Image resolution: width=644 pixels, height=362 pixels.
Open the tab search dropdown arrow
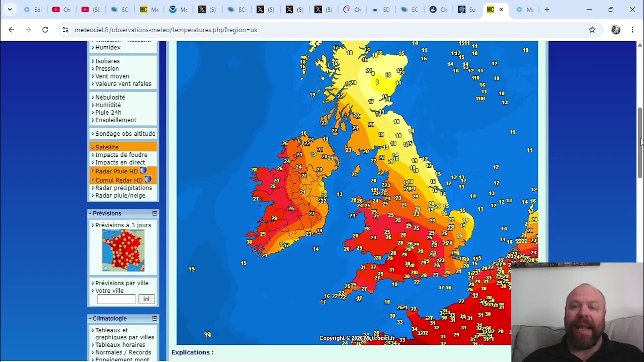tap(10, 10)
